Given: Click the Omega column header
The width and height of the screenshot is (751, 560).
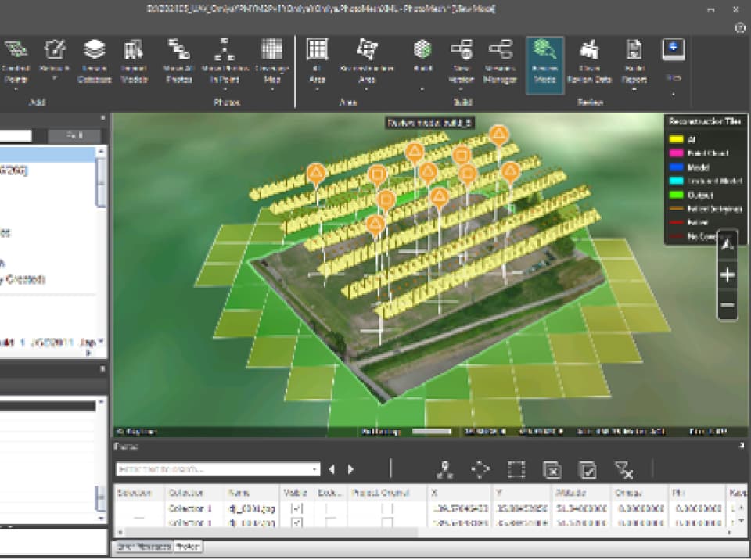Looking at the screenshot, I should [639, 493].
